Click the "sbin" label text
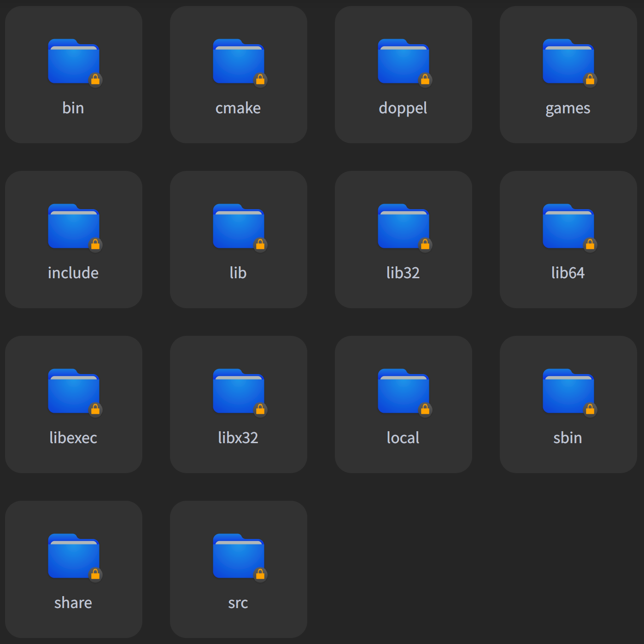The height and width of the screenshot is (644, 644). tap(568, 438)
